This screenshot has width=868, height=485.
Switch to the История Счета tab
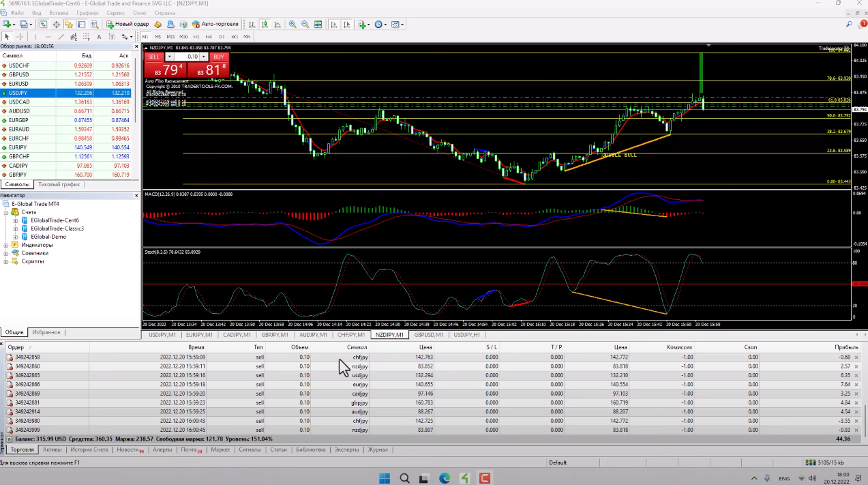(x=91, y=450)
